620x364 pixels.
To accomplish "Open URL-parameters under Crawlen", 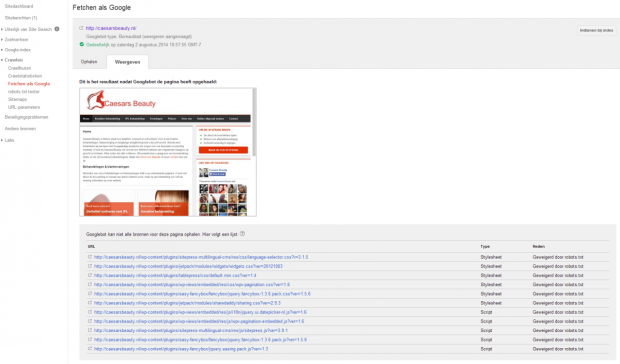I will click(x=24, y=107).
